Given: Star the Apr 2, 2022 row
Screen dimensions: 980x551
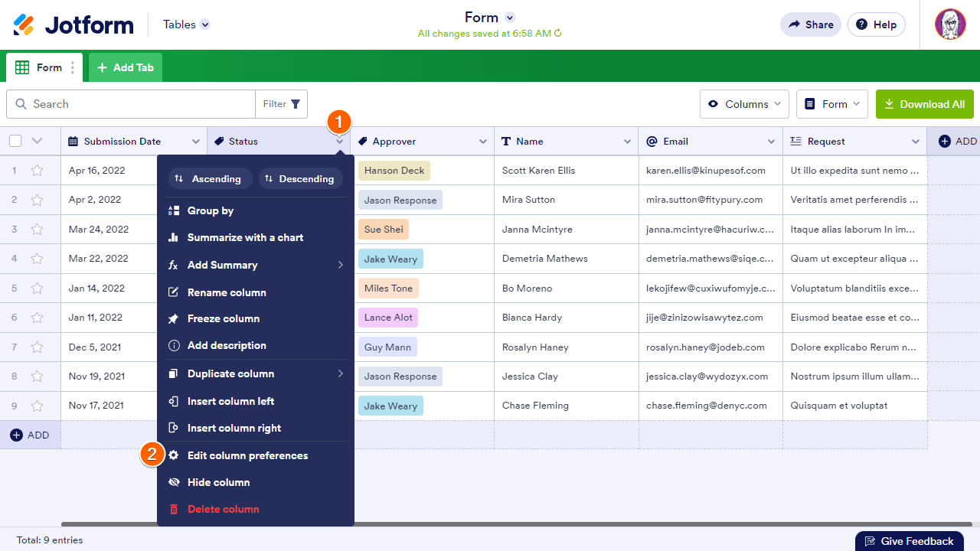Looking at the screenshot, I should (37, 200).
